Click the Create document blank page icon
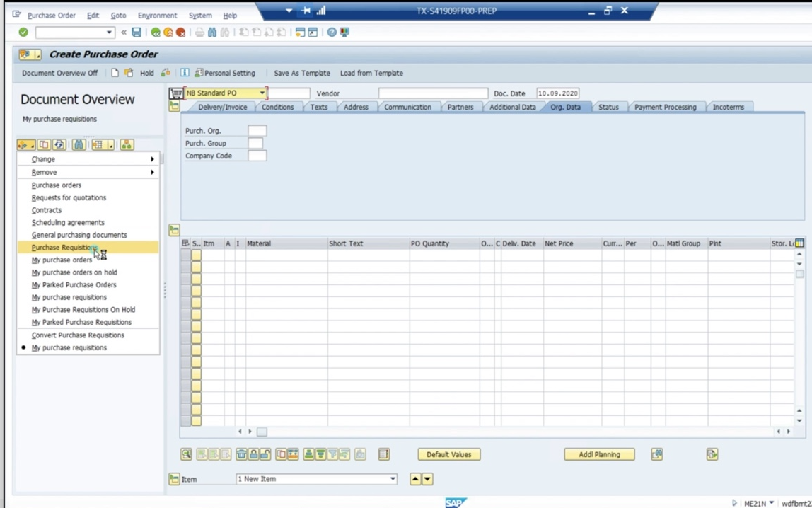The height and width of the screenshot is (508, 812). pos(115,73)
